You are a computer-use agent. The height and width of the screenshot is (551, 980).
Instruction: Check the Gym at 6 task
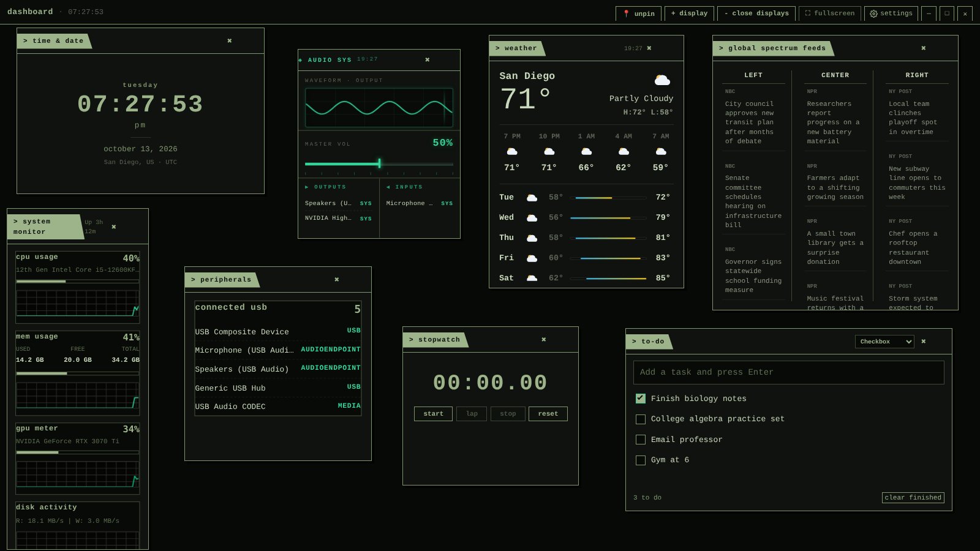tap(641, 460)
